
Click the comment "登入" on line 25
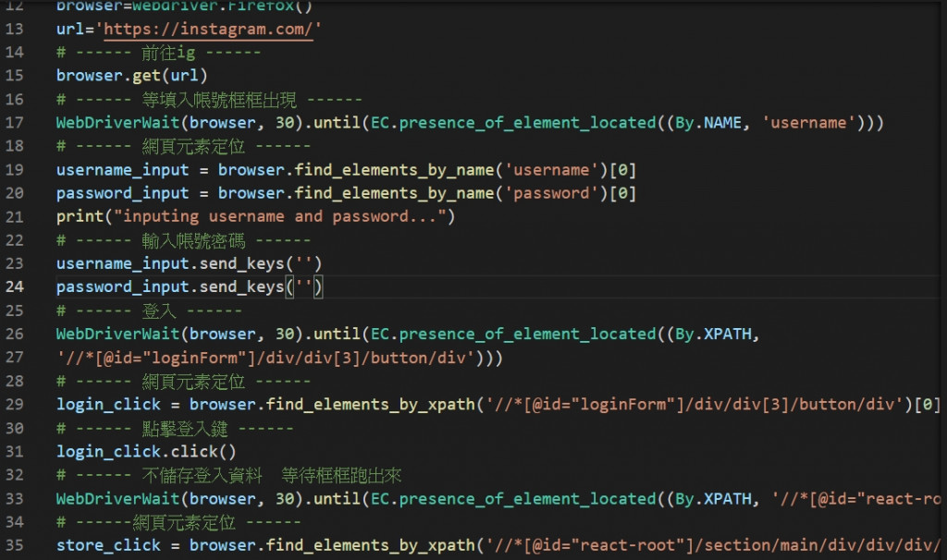point(159,311)
